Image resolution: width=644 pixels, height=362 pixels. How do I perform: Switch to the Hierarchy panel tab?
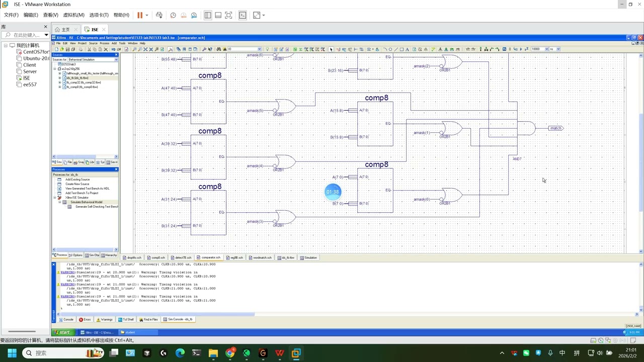[x=109, y=255]
